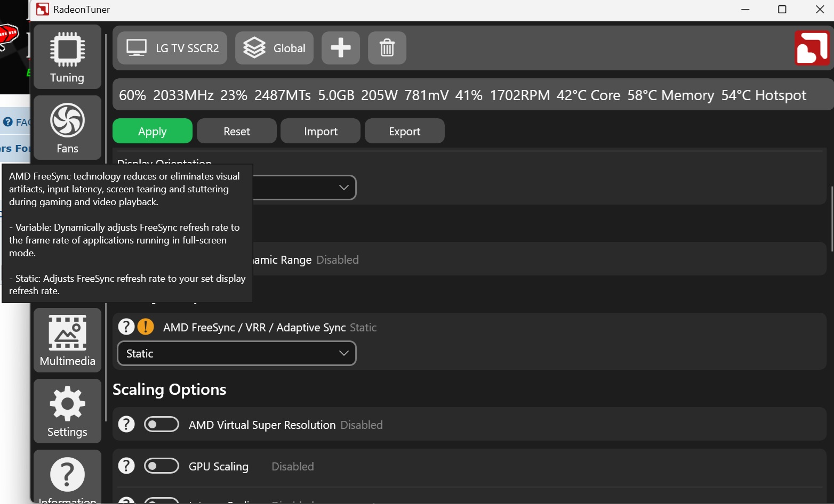Open the Multimedia section in sidebar
This screenshot has height=504, width=834.
point(67,340)
